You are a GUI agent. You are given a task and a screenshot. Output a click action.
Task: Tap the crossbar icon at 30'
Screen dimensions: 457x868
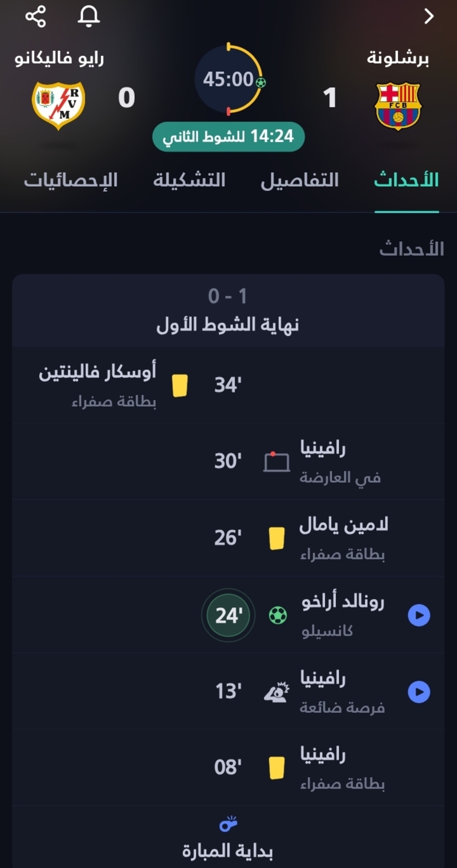click(276, 462)
